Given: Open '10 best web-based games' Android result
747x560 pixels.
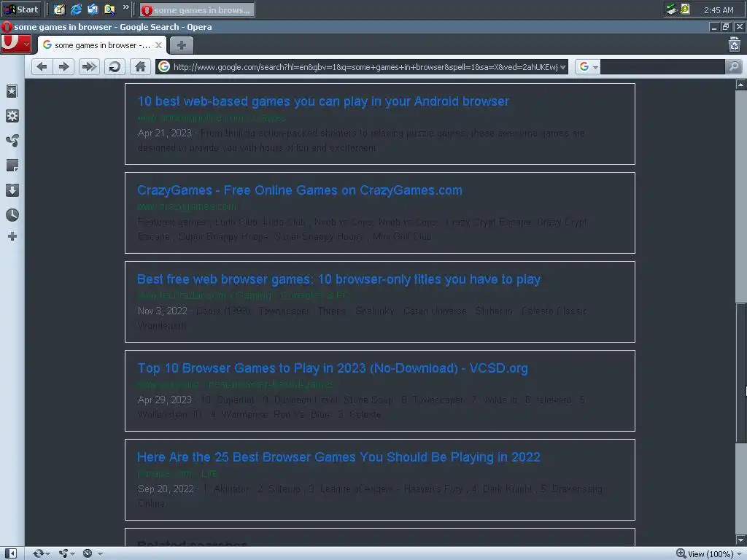Looking at the screenshot, I should [323, 101].
